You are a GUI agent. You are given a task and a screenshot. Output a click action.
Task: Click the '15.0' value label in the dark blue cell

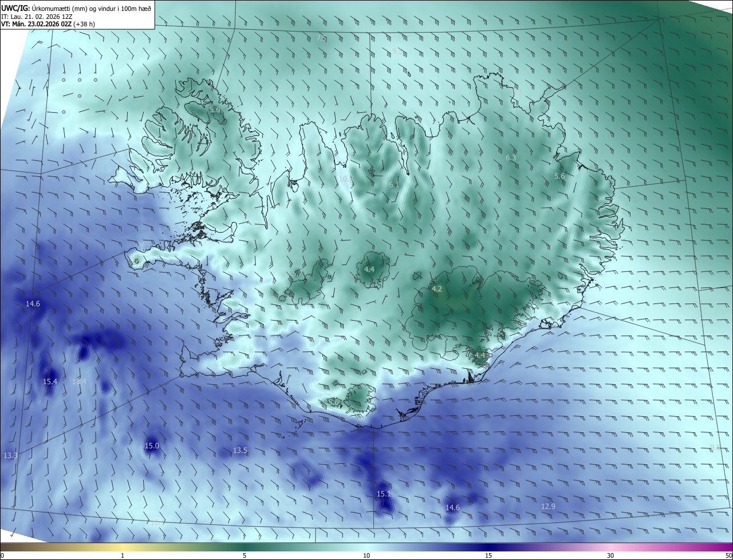coord(152,445)
